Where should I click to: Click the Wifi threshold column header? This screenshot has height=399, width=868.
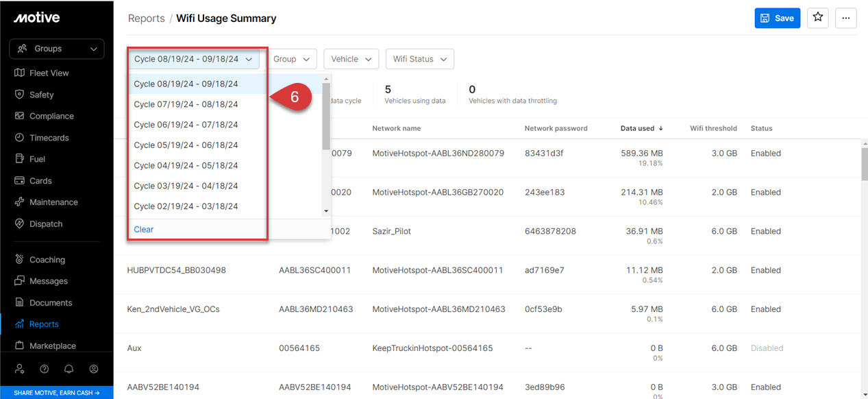(714, 128)
